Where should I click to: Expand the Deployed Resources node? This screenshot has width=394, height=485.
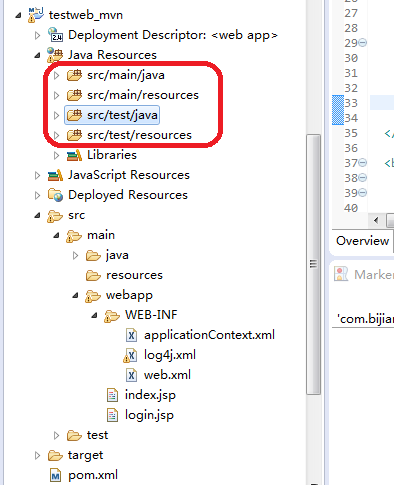tap(37, 195)
